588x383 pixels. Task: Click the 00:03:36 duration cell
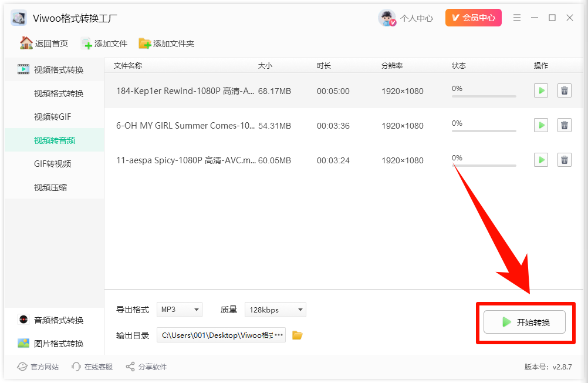333,126
